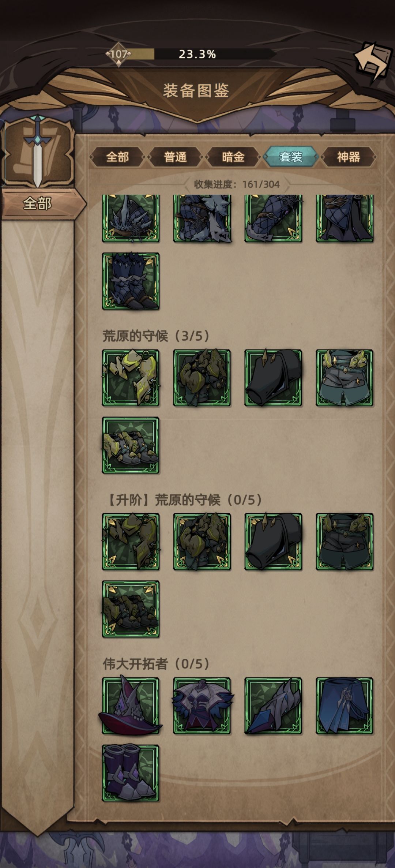Open 荒原的守候 chest armor item
The height and width of the screenshot is (868, 395).
coord(202,378)
